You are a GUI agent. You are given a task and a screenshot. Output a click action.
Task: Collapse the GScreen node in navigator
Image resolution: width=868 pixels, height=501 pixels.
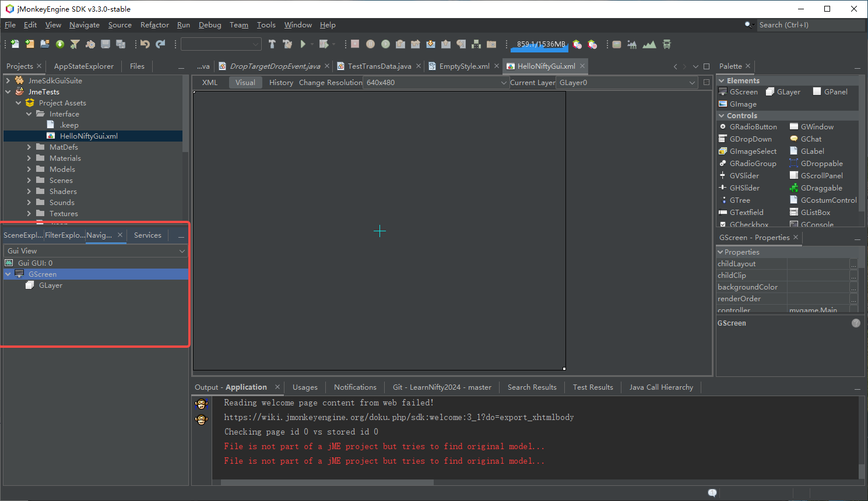coord(8,274)
